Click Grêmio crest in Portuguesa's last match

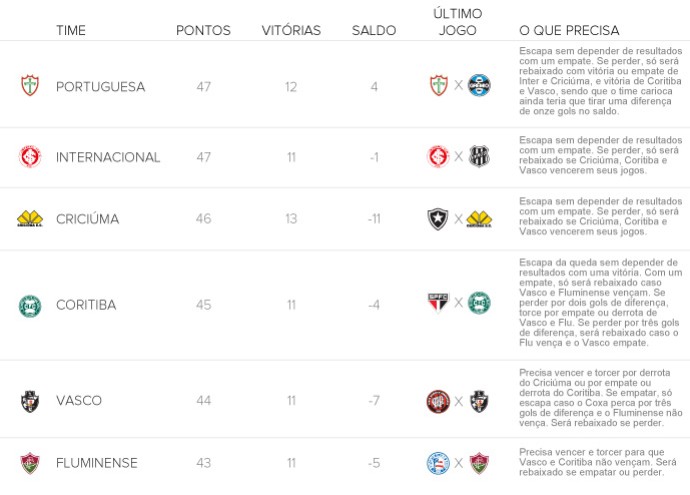tap(479, 85)
